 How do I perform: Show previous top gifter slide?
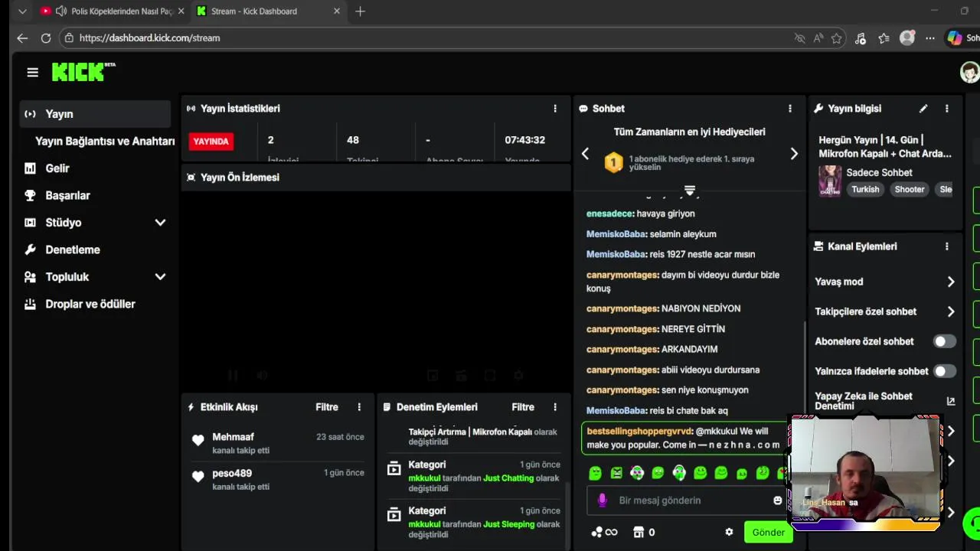(585, 154)
